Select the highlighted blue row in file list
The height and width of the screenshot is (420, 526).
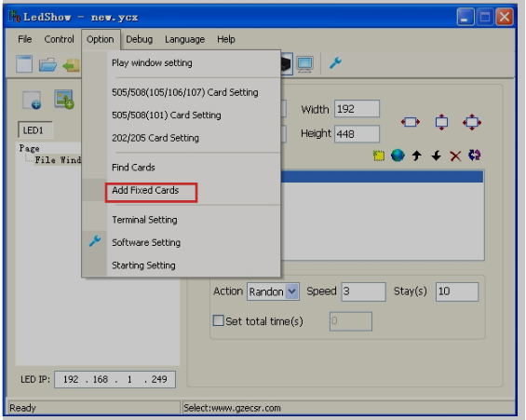point(382,177)
